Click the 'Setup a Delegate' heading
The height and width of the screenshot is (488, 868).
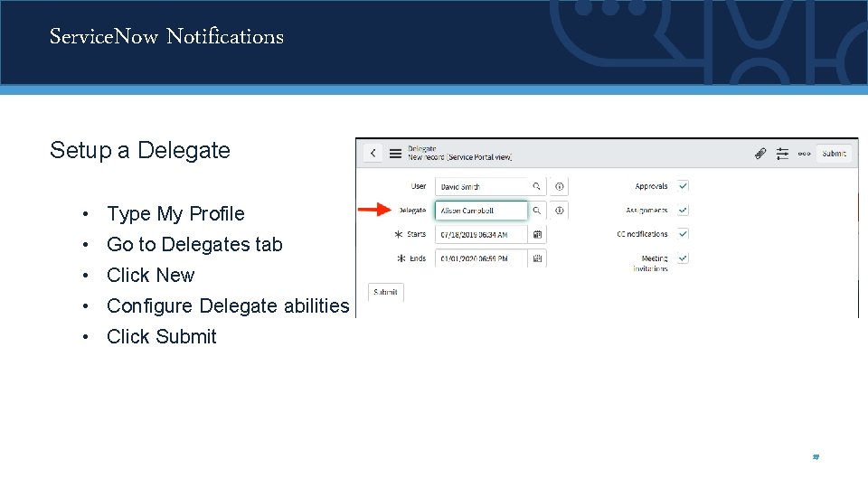click(x=140, y=150)
